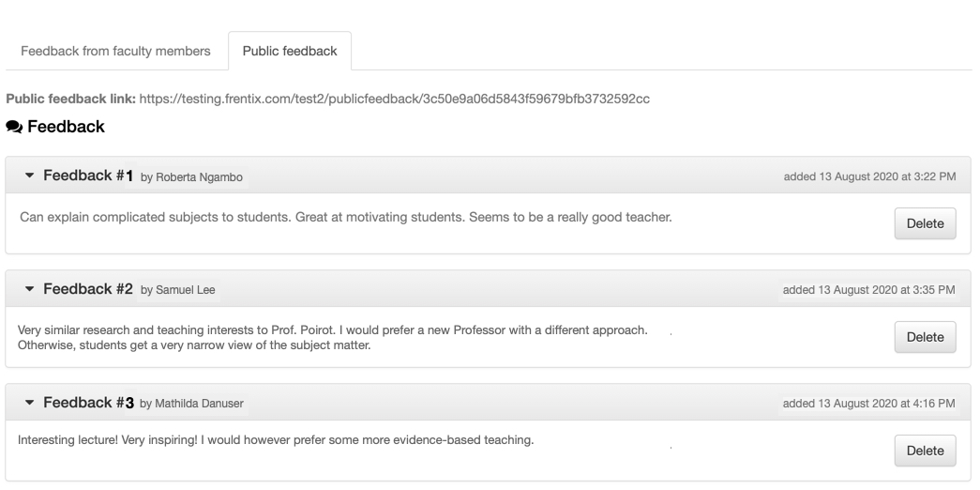Switch to Feedback from faculty members tab
The height and width of the screenshot is (490, 980).
pyautogui.click(x=115, y=52)
